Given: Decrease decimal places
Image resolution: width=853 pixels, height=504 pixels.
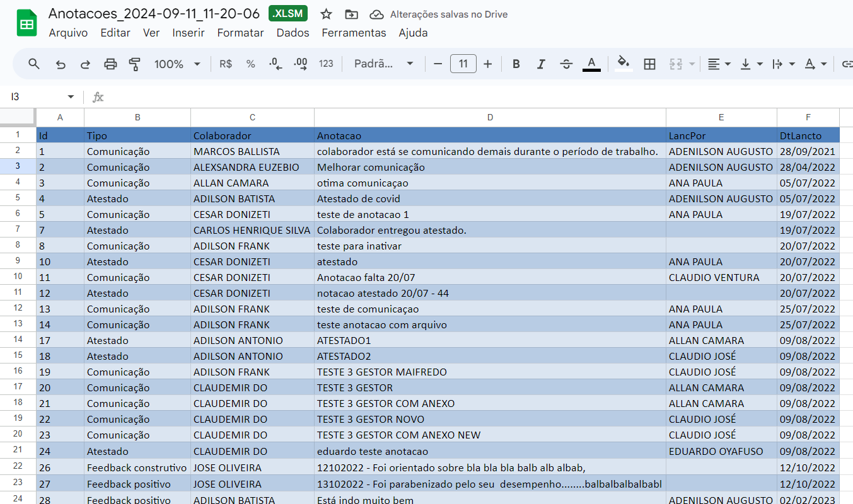Looking at the screenshot, I should (x=276, y=64).
